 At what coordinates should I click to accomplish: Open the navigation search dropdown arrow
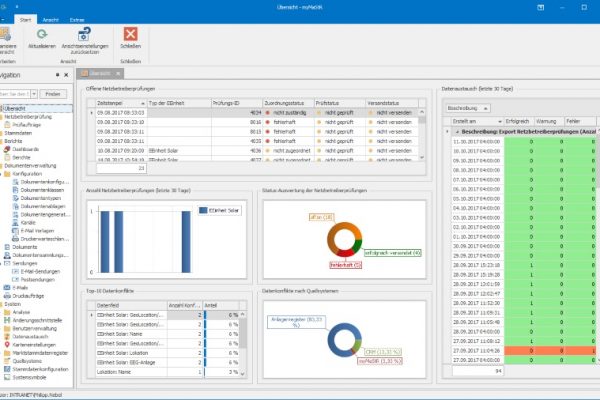coord(34,94)
